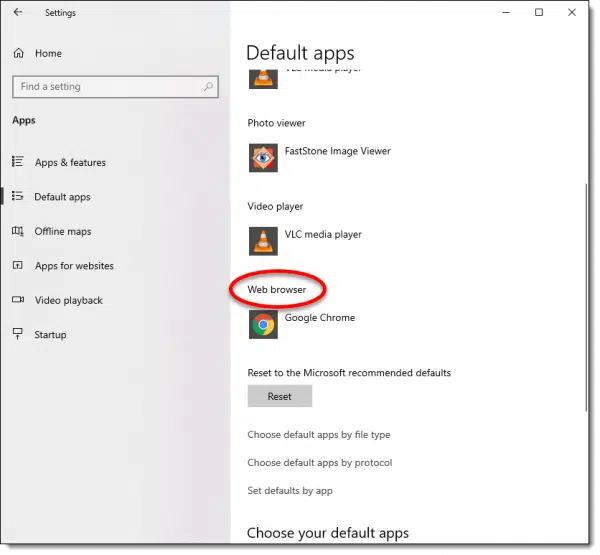Open Set defaults by app link
The width and height of the screenshot is (600, 555).
[x=290, y=491]
